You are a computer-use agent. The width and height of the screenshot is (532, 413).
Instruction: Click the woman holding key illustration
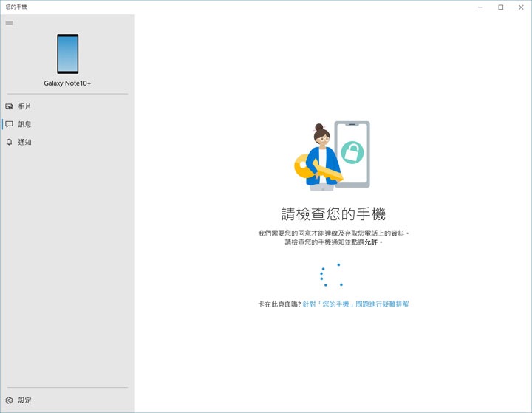(319, 157)
